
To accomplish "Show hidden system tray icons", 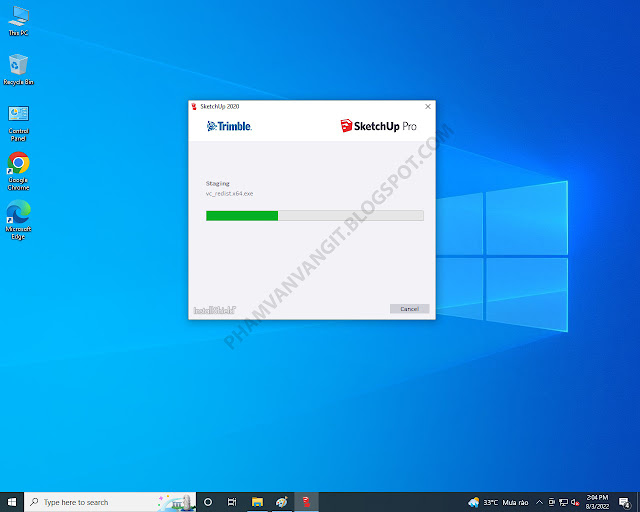I will pyautogui.click(x=539, y=502).
